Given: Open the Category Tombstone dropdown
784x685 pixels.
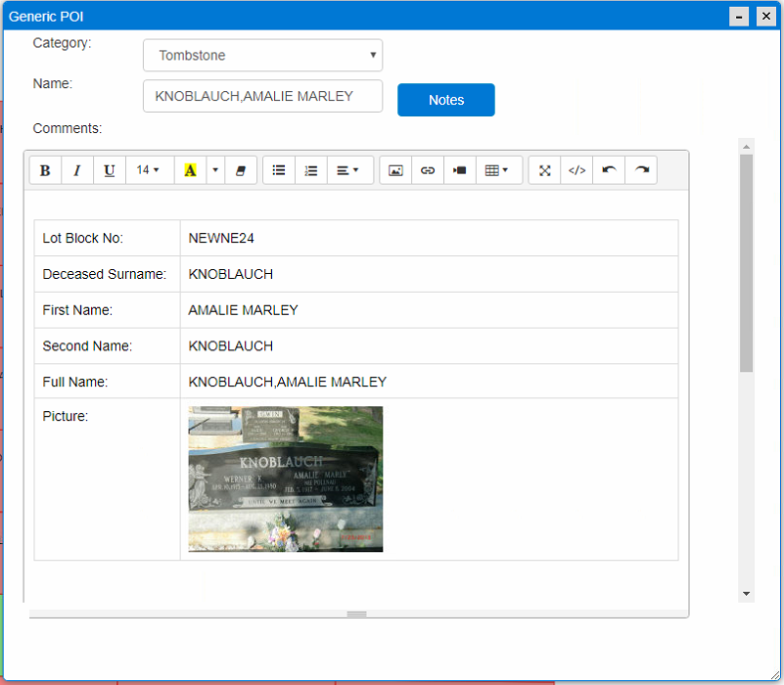Looking at the screenshot, I should click(263, 55).
